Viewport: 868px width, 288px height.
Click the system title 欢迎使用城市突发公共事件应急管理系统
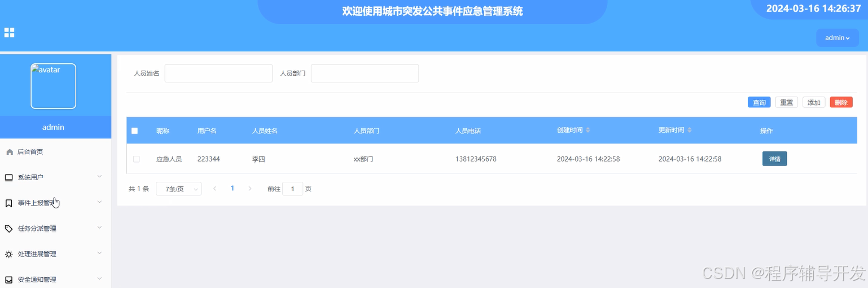(x=432, y=11)
